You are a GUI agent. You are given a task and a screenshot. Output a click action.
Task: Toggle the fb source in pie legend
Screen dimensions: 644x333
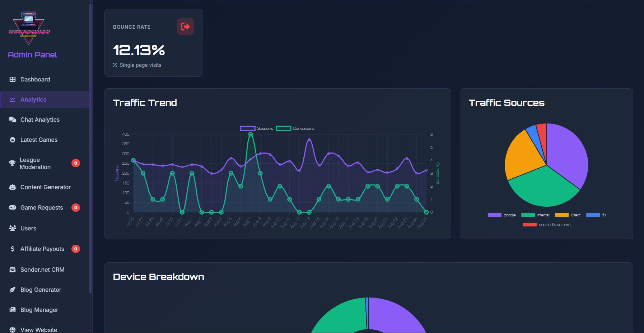pyautogui.click(x=596, y=215)
